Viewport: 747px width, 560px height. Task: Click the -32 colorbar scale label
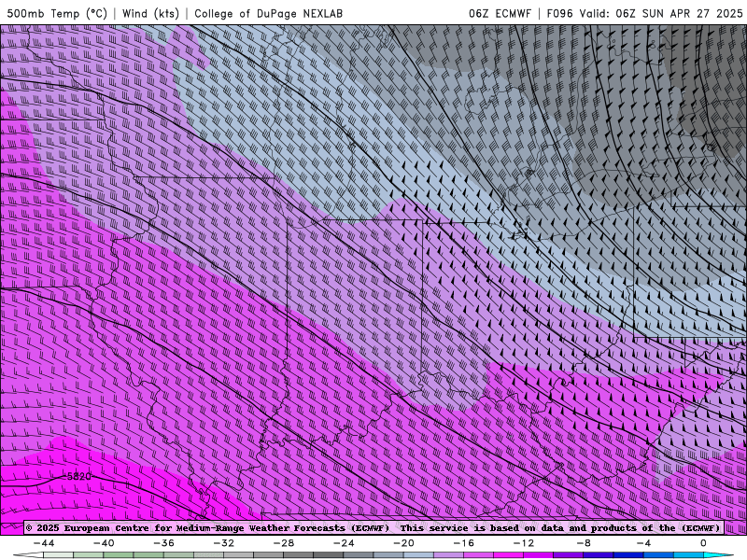click(x=223, y=543)
